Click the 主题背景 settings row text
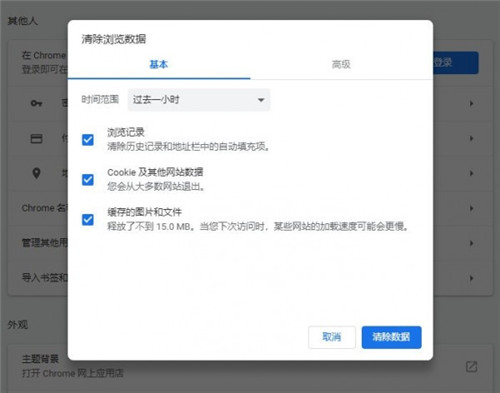This screenshot has width=500, height=393. pos(40,359)
